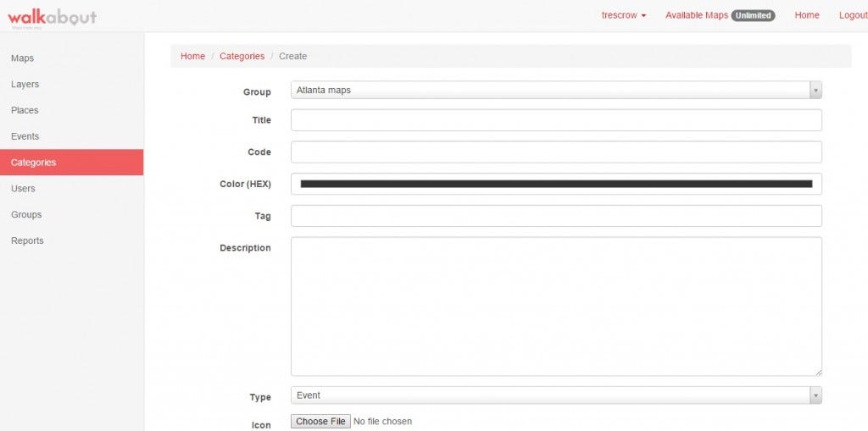
Task: Click the "No file chosen" text
Action: [x=382, y=421]
